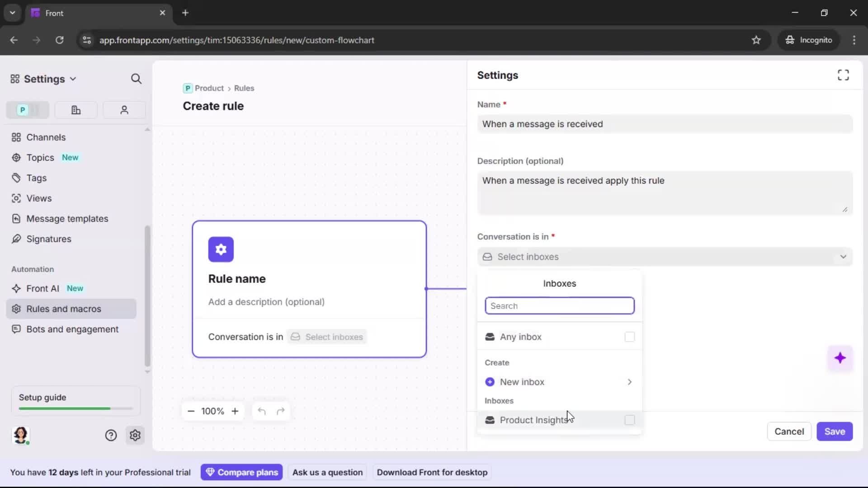Image resolution: width=868 pixels, height=488 pixels.
Task: Expand the New inbox creation option
Action: tap(629, 382)
